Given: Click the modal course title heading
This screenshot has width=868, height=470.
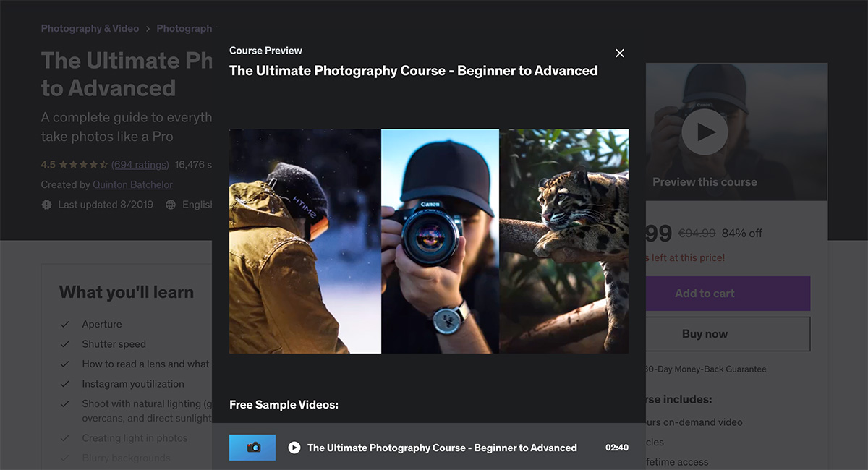Looking at the screenshot, I should pos(414,71).
